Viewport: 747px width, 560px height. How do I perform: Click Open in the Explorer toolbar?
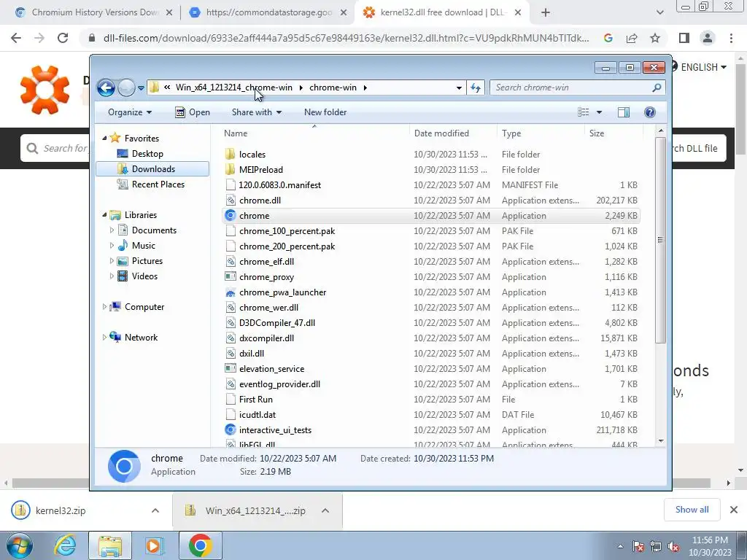coord(193,112)
